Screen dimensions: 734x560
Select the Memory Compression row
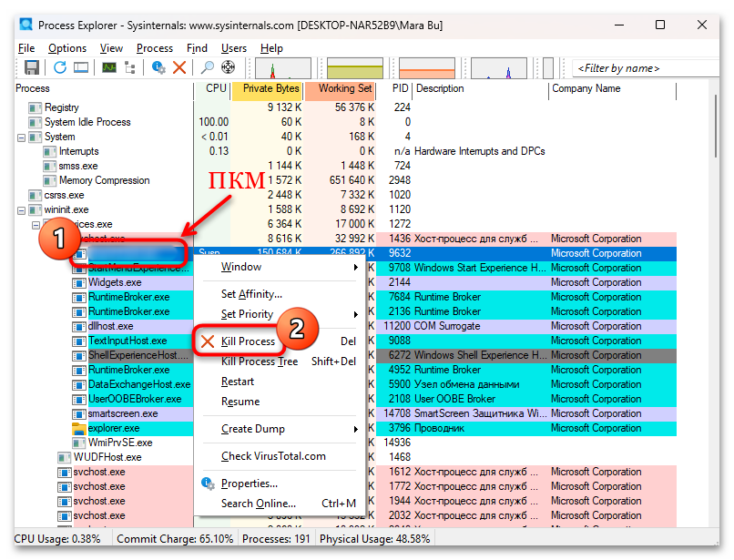pyautogui.click(x=345, y=180)
